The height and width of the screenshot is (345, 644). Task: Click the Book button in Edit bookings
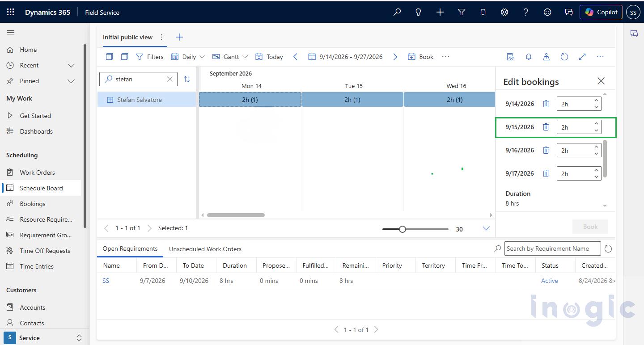coord(590,227)
